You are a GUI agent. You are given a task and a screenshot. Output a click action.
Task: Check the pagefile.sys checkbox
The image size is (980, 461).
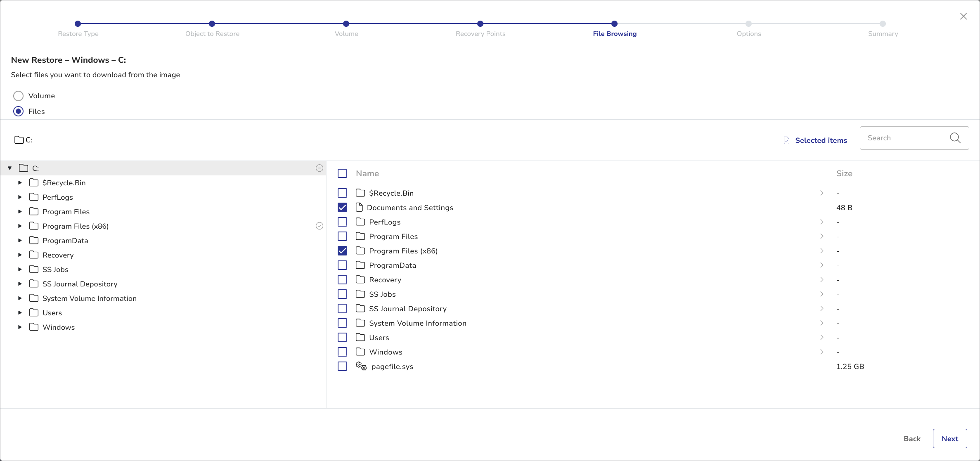click(x=342, y=366)
